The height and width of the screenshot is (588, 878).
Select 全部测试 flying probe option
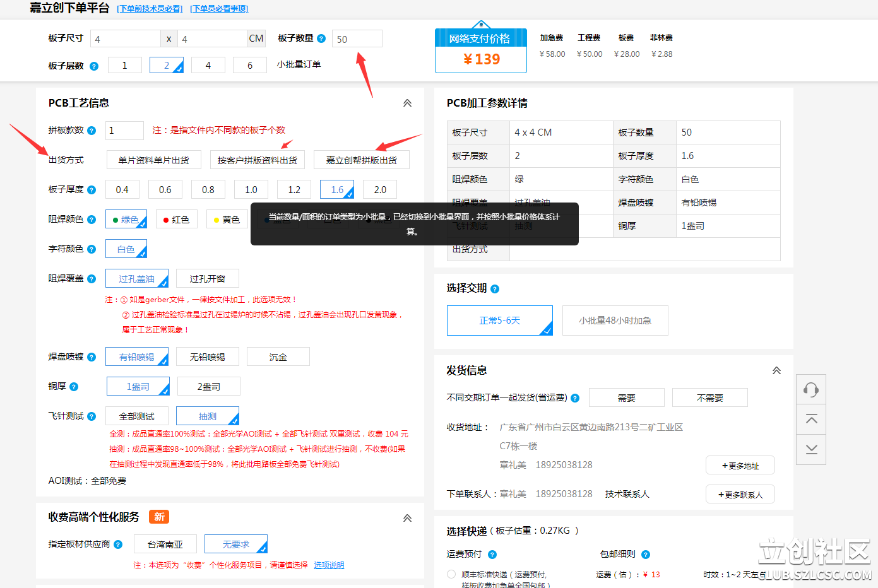(x=137, y=416)
